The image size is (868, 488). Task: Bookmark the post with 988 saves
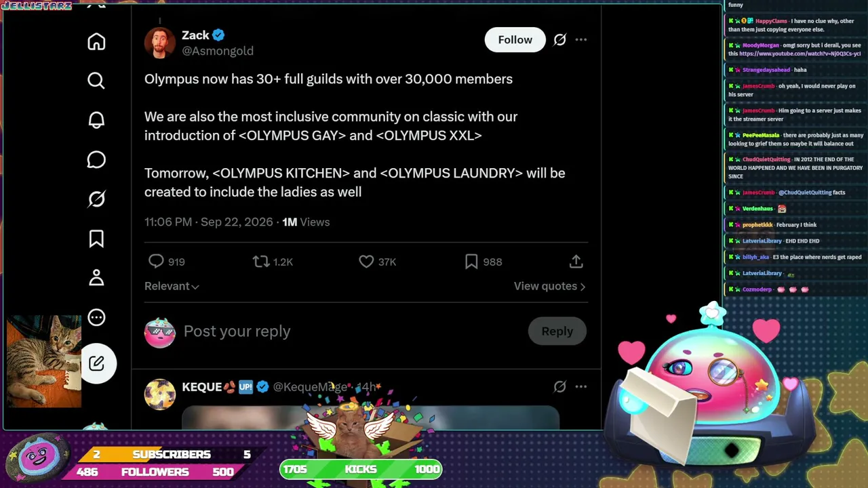(471, 262)
